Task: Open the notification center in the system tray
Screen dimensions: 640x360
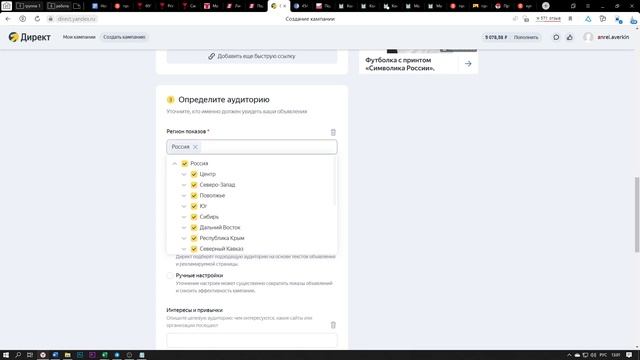Action: pyautogui.click(x=629, y=355)
